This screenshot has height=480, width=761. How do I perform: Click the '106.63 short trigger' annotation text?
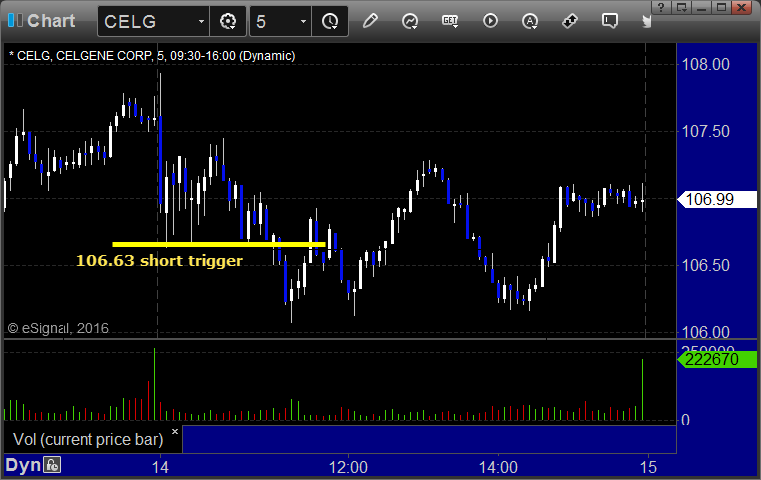[159, 261]
